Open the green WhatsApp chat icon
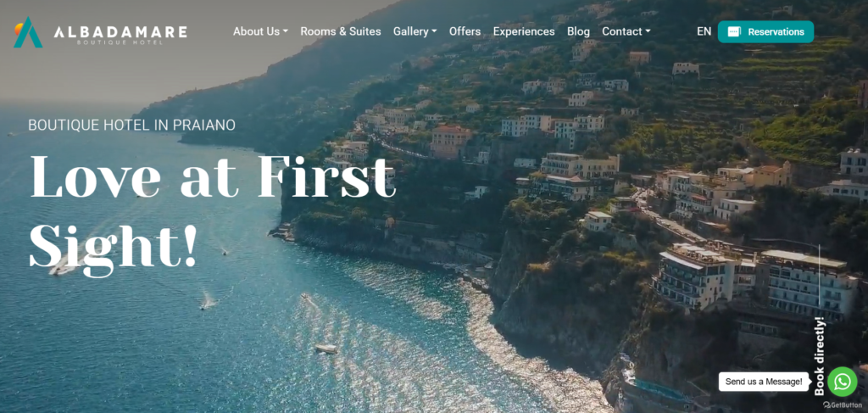Viewport: 868px width, 413px height. coord(842,382)
